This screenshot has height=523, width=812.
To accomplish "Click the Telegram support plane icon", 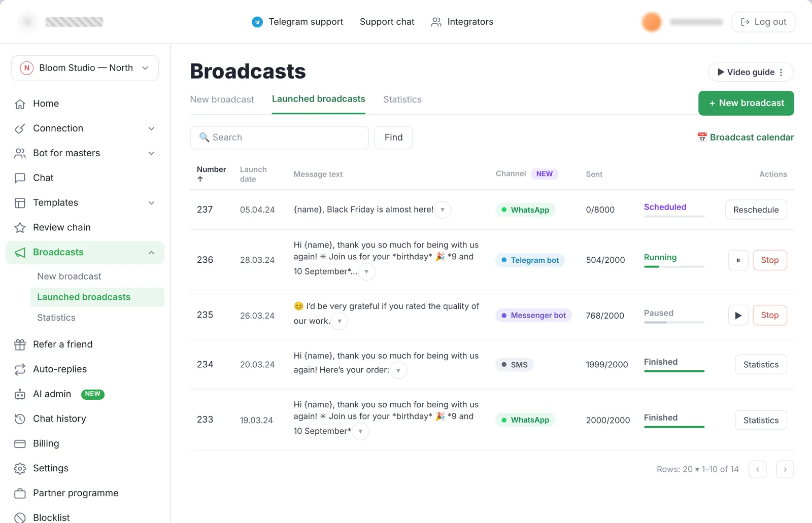I will pos(257,22).
